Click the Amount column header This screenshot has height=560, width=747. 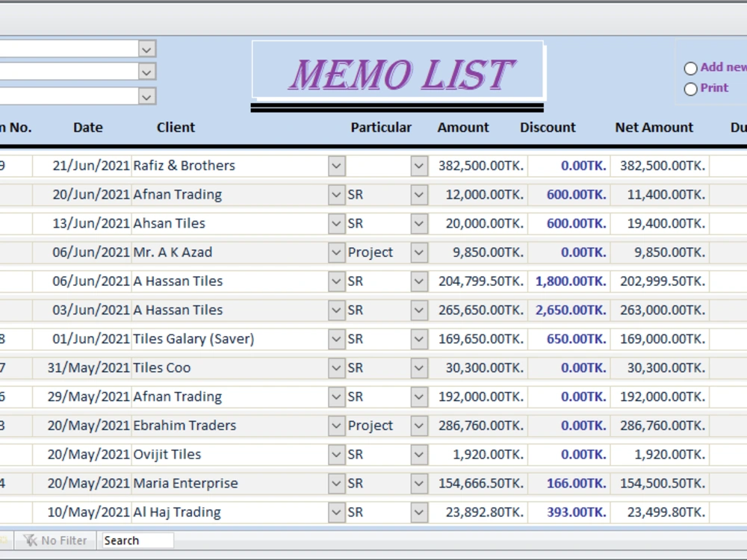[x=463, y=128]
